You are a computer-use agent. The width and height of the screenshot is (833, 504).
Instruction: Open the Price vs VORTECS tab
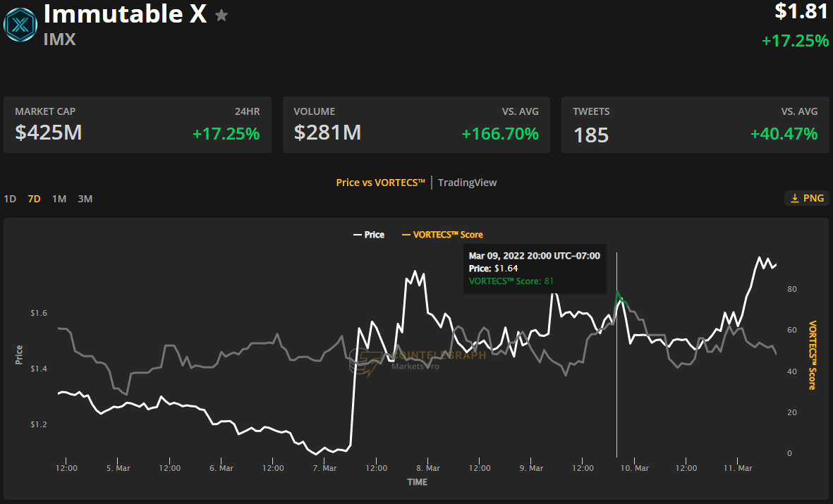[380, 183]
